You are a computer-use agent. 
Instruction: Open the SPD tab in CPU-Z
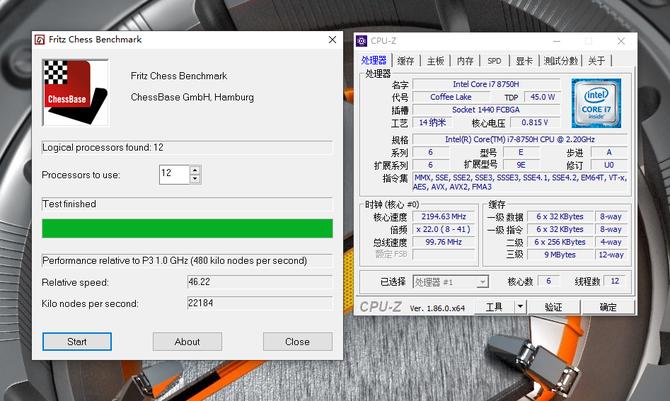(x=494, y=61)
